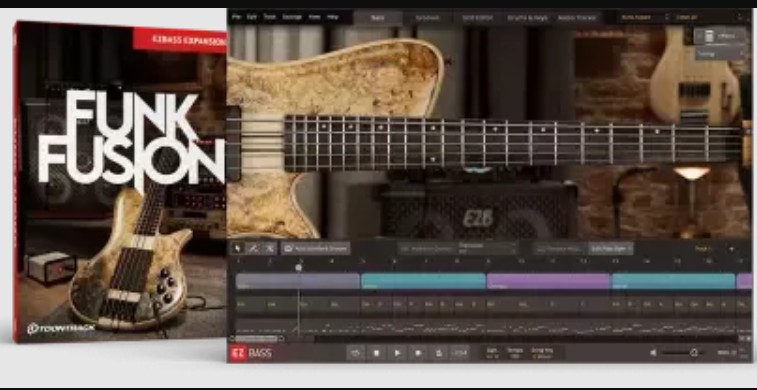This screenshot has width=757, height=390.
Task: Select the scissors cut tool
Action: 253,249
